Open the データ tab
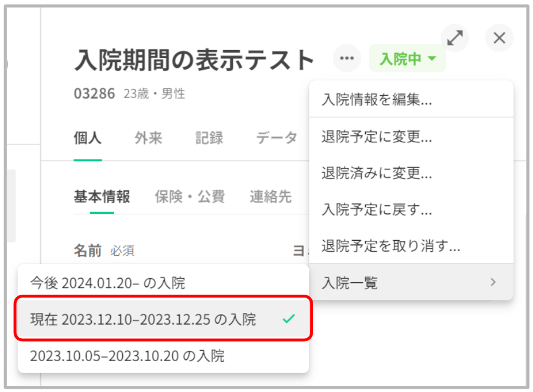 (276, 138)
